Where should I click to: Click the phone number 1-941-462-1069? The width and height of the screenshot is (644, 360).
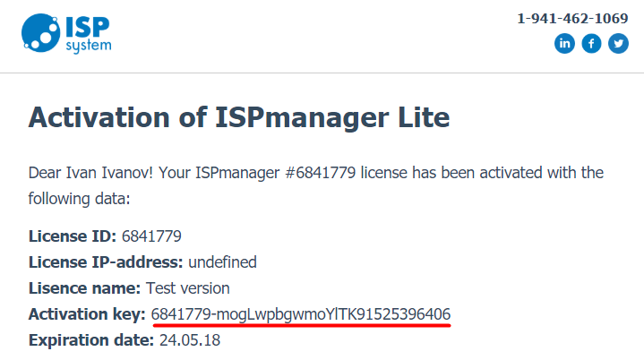[x=572, y=19]
